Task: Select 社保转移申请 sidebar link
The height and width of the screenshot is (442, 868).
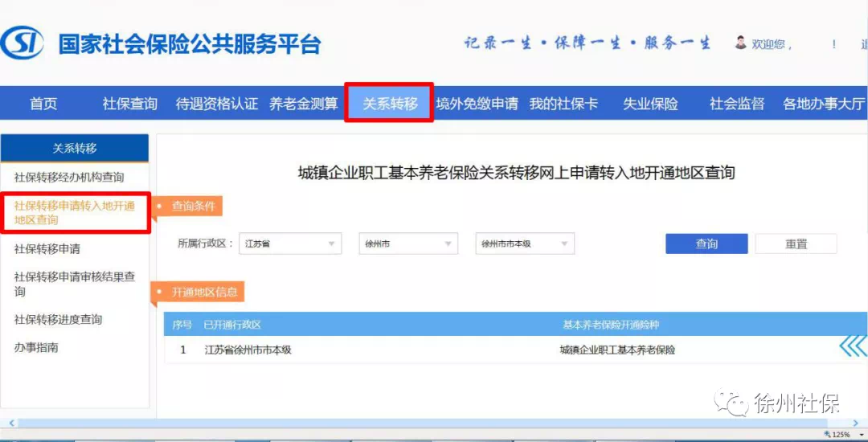Action: [x=47, y=249]
